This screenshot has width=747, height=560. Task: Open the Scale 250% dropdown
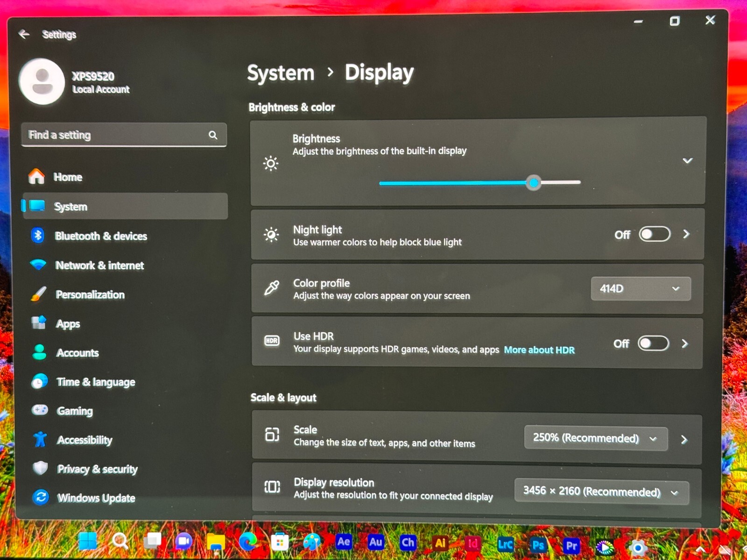coord(596,438)
